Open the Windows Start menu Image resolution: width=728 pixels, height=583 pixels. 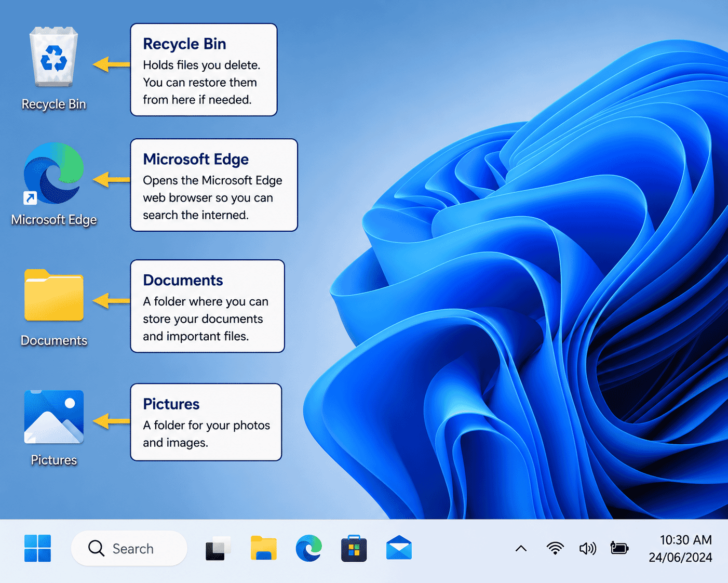click(37, 548)
